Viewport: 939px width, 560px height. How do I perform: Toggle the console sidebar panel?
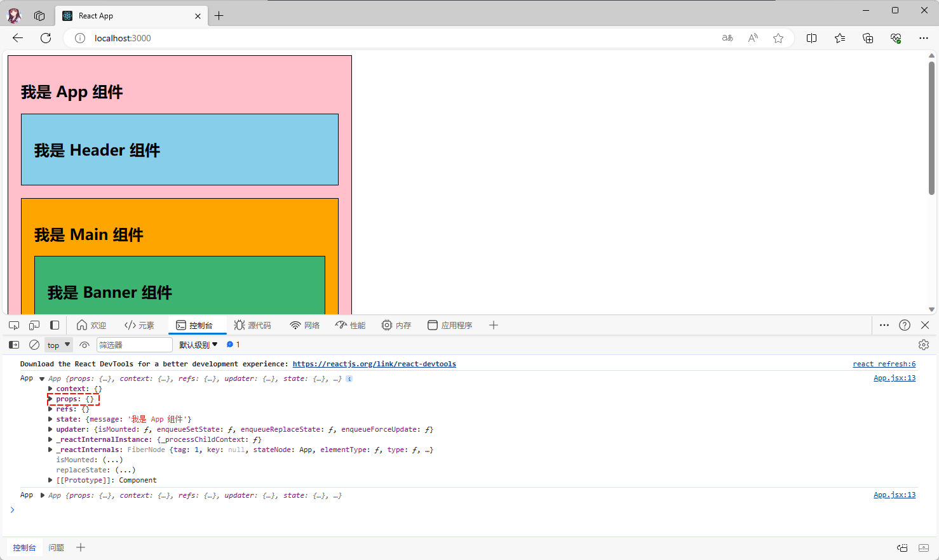[x=14, y=345]
